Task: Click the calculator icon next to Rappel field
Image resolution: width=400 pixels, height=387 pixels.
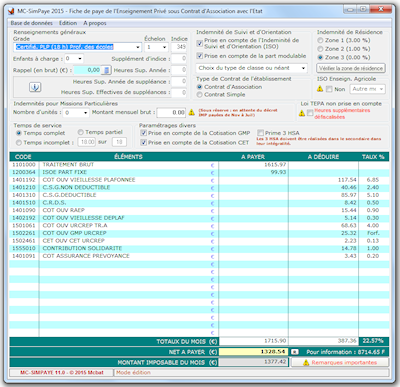Action: [x=106, y=70]
